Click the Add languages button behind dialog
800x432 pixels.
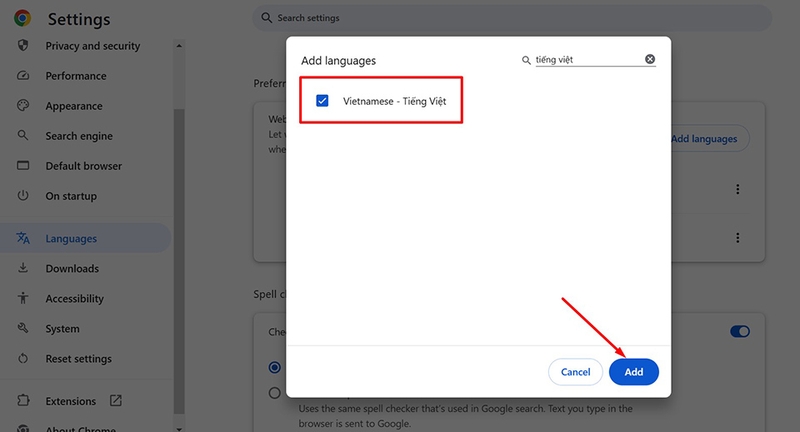(x=710, y=138)
